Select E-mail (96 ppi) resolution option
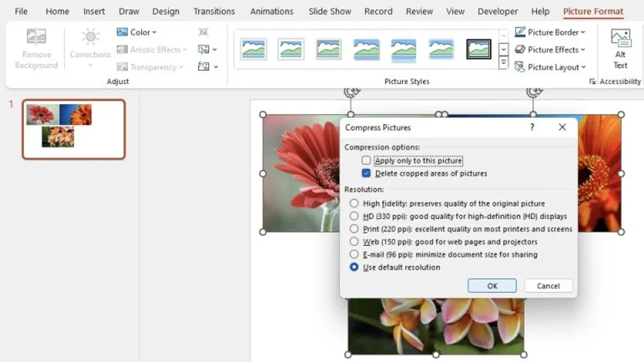 tap(354, 254)
